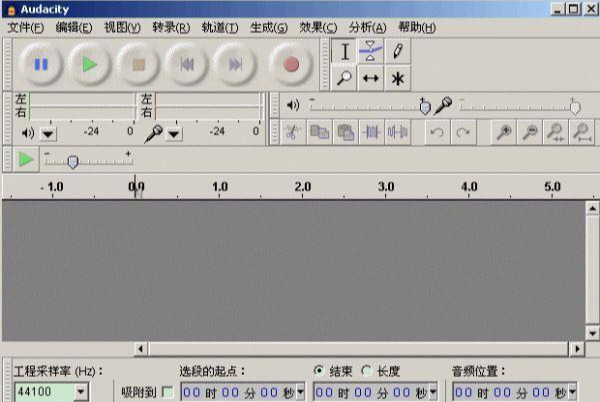
Task: Select the Zoom magnifier tool
Action: pos(344,78)
